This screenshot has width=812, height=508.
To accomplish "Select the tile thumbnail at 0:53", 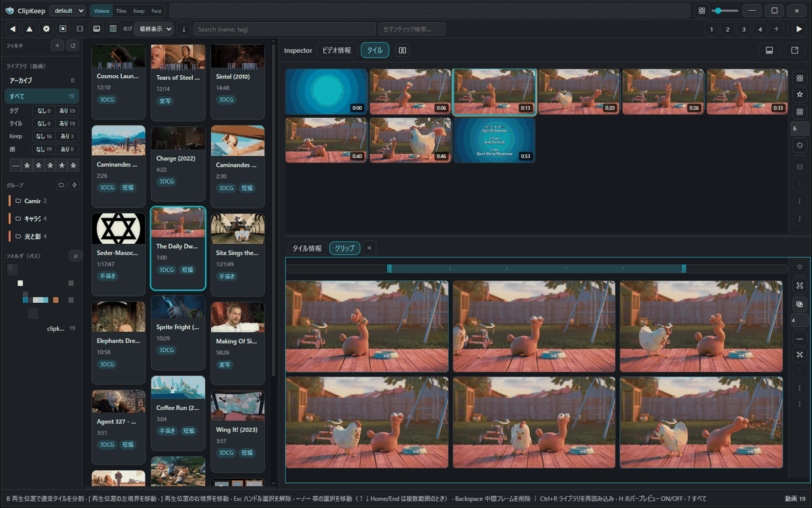I will [494, 140].
